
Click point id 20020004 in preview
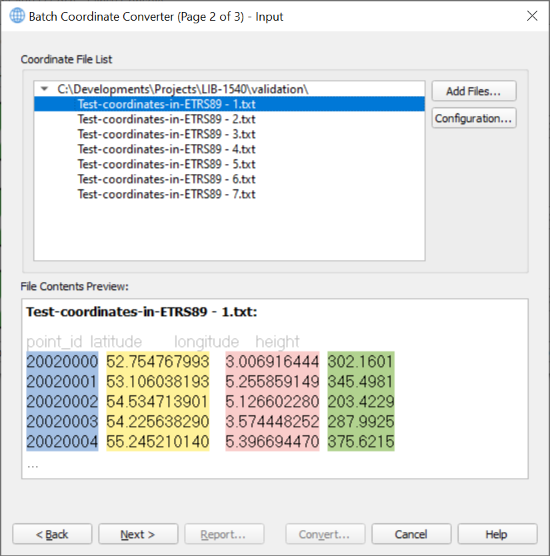pyautogui.click(x=62, y=441)
